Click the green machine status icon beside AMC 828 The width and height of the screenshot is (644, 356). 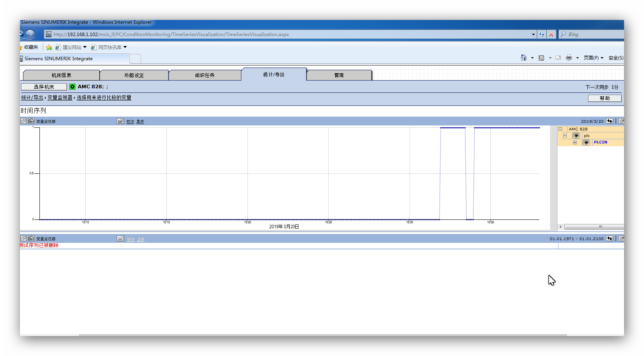click(x=72, y=87)
